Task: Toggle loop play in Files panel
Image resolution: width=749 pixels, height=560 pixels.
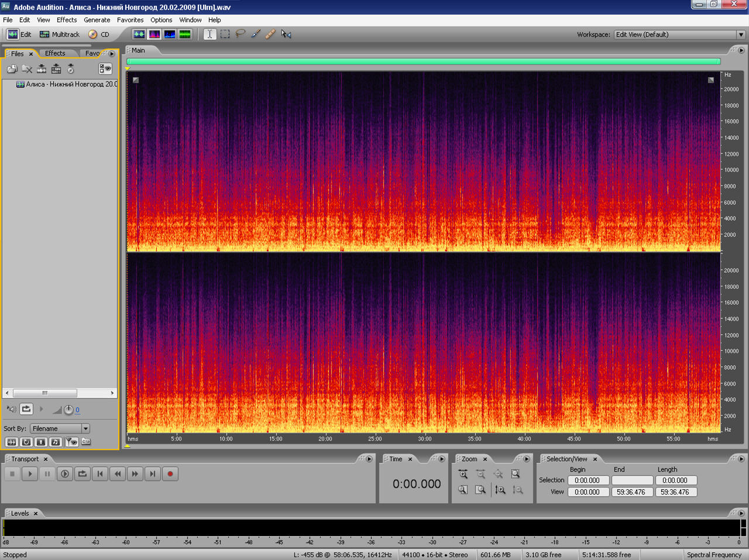Action: (x=26, y=409)
